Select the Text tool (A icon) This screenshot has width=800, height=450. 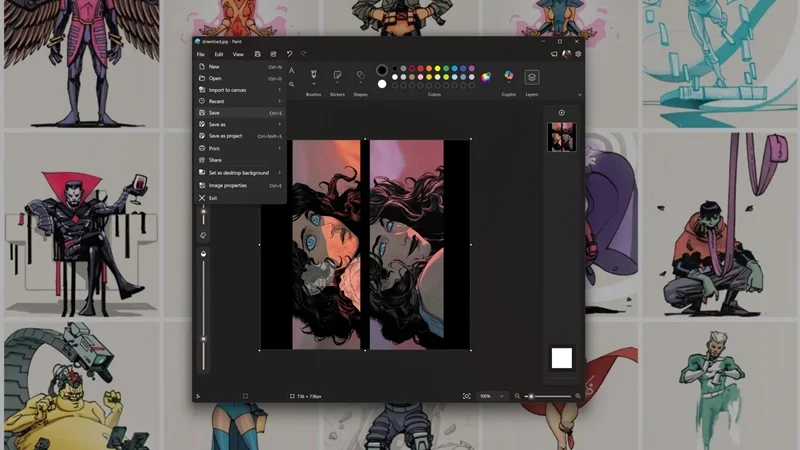pyautogui.click(x=291, y=71)
